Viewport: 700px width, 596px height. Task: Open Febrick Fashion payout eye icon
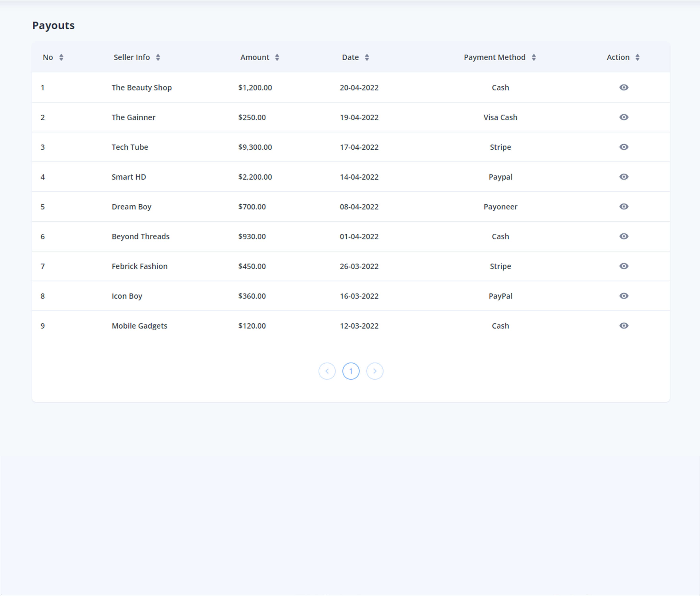pyautogui.click(x=624, y=266)
